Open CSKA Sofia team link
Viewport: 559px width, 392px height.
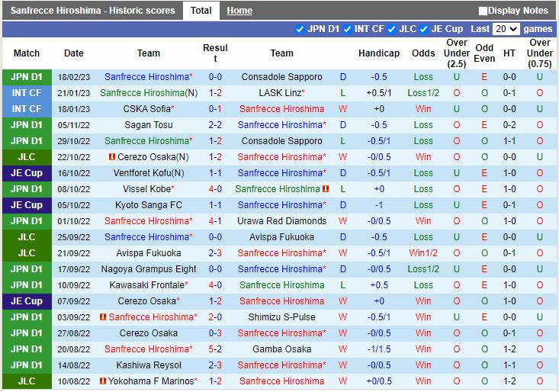click(148, 109)
